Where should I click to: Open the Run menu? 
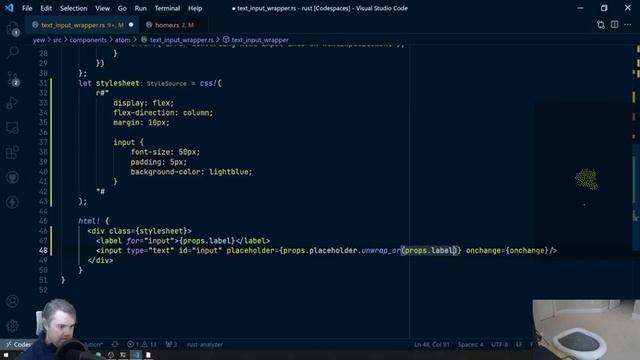pyautogui.click(x=140, y=8)
